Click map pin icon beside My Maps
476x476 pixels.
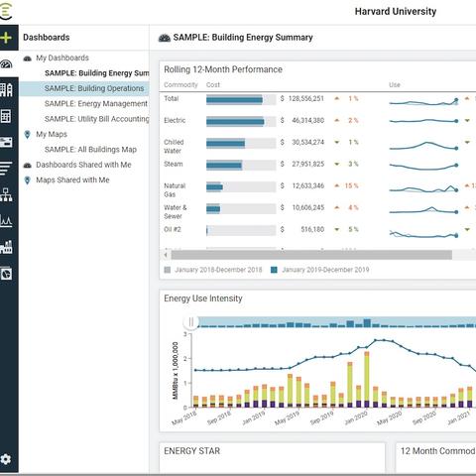coord(28,134)
